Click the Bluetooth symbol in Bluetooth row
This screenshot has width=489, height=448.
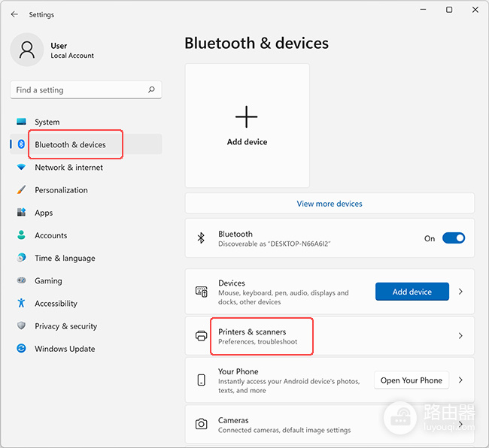[201, 238]
